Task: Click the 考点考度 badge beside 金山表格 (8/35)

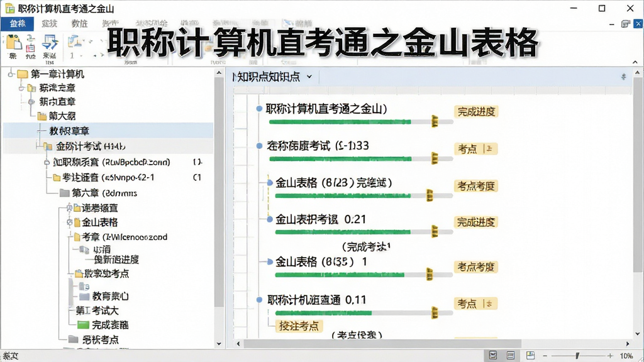Action: 475,267
